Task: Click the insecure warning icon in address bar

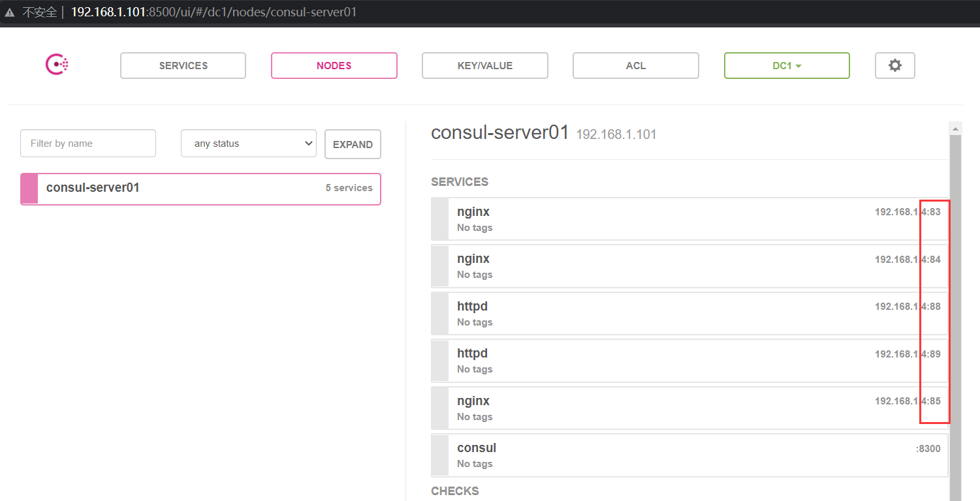Action: click(x=10, y=12)
